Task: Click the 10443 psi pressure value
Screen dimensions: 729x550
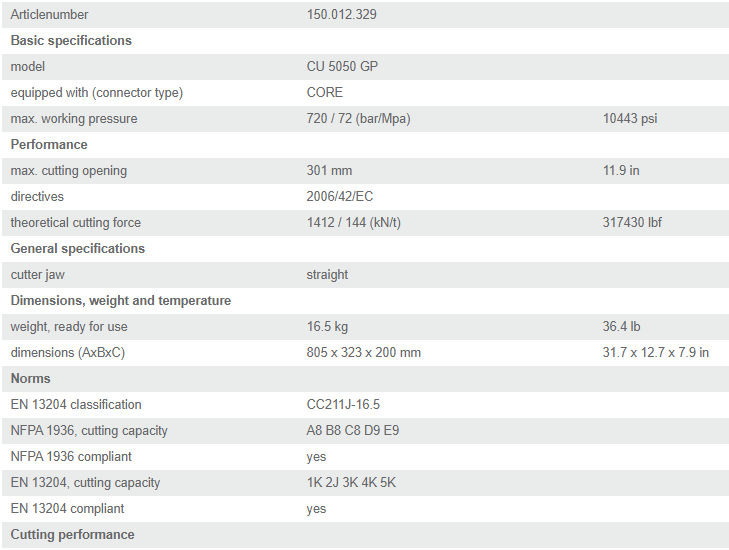Action: (x=630, y=119)
